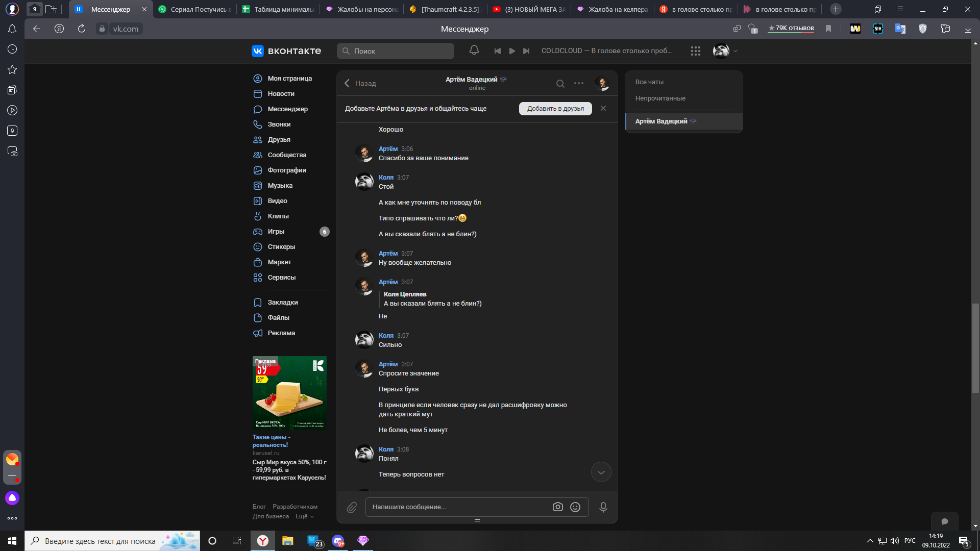This screenshot has height=551, width=980.
Task: Open the emoji picker in message box
Action: 575,507
